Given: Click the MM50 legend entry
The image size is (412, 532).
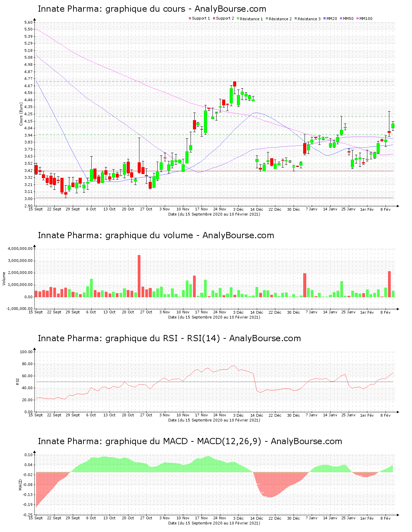Looking at the screenshot, I should [346, 19].
